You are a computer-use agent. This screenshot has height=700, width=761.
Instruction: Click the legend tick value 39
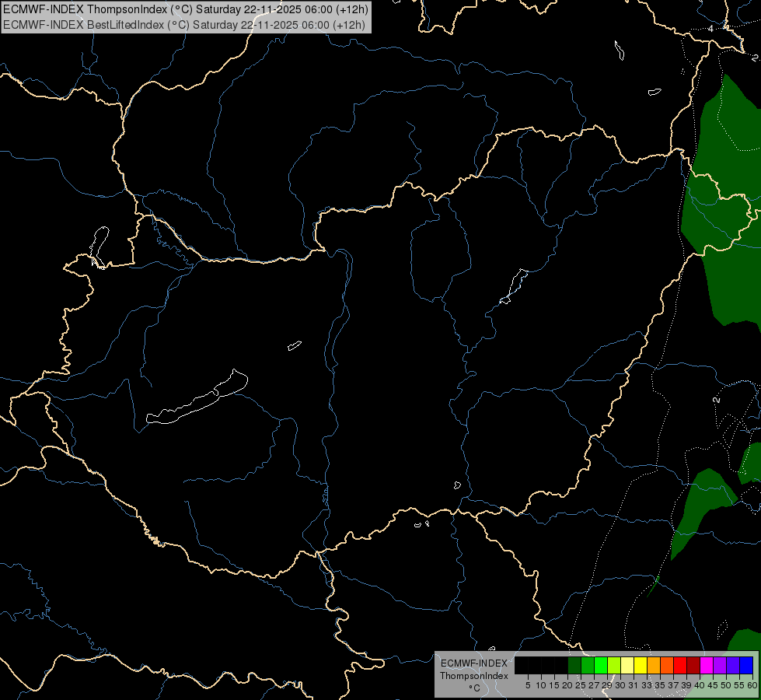(686, 685)
